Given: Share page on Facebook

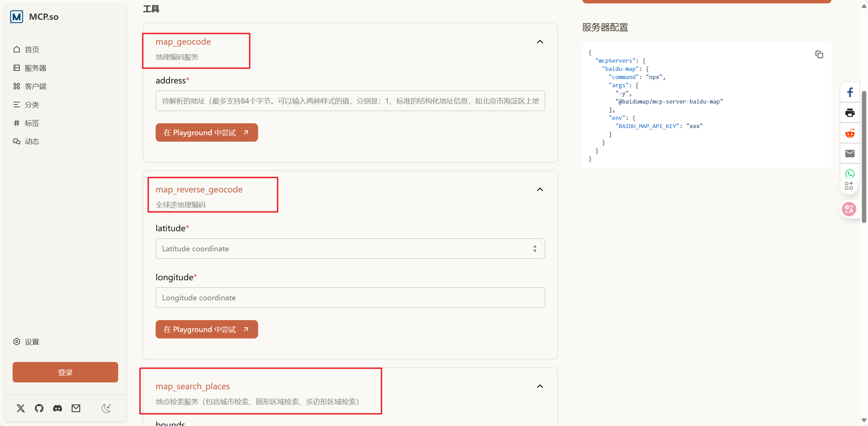Looking at the screenshot, I should 850,92.
